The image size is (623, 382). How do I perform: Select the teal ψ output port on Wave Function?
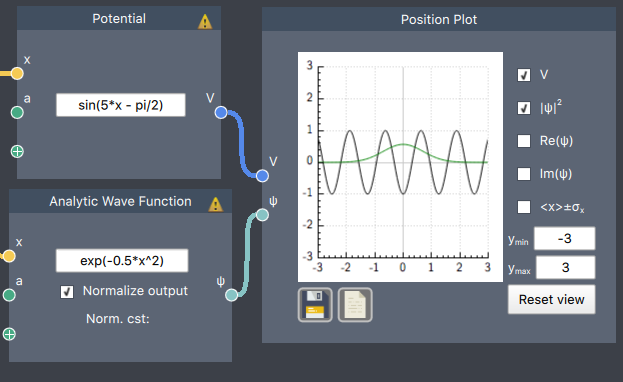[232, 295]
